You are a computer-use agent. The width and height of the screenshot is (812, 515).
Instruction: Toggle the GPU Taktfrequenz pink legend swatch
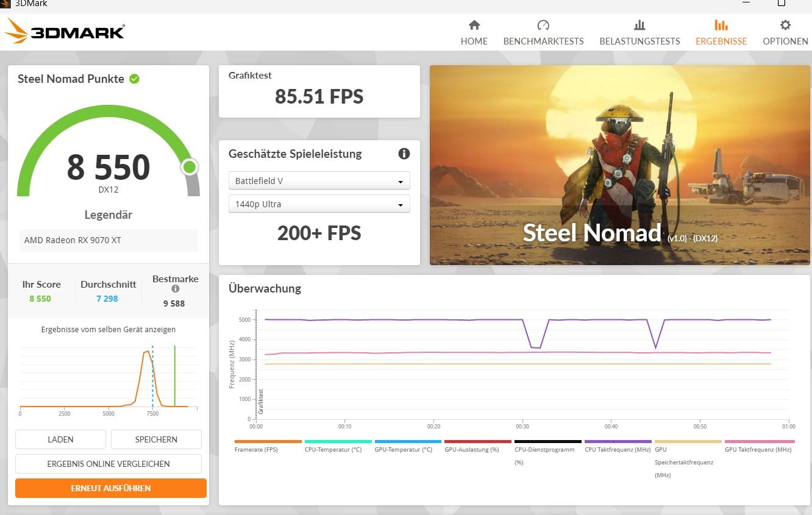[760, 441]
